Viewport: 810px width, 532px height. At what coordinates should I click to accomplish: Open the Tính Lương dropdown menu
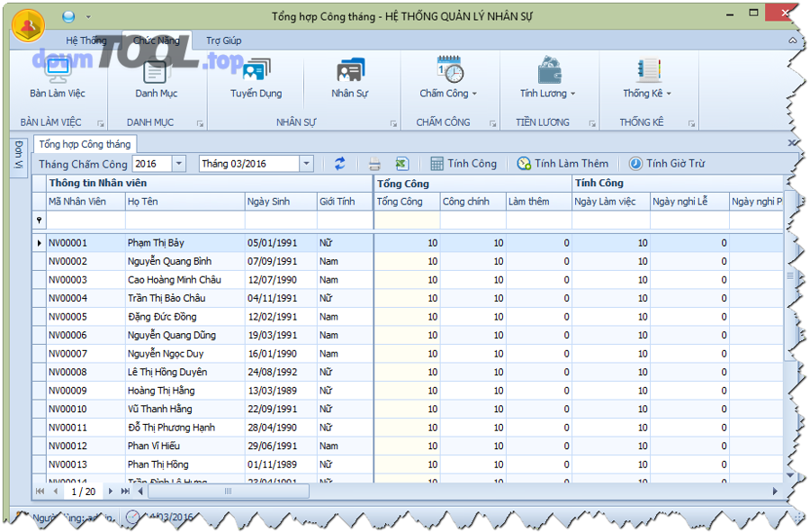click(x=547, y=78)
